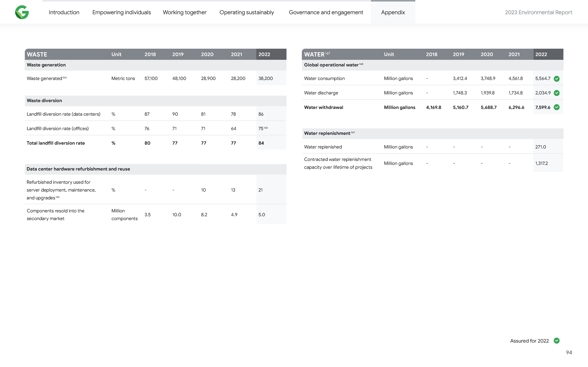
Task: Click the Waste diversion section heading
Action: [44, 100]
